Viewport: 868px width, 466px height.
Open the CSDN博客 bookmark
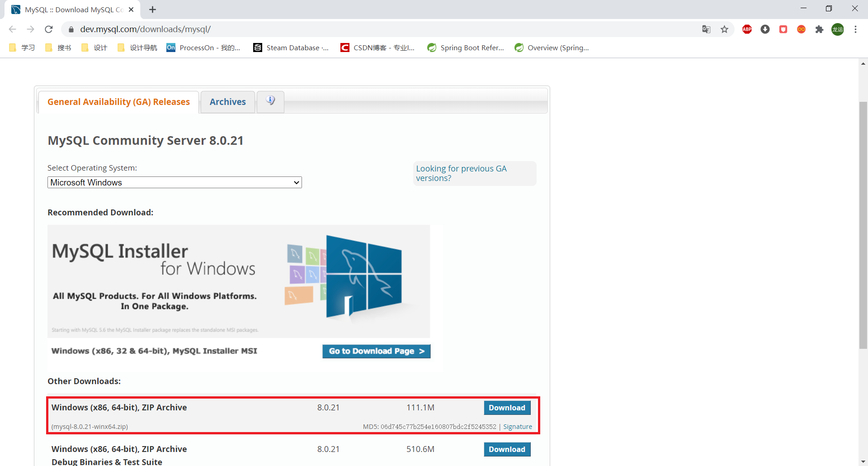[377, 48]
